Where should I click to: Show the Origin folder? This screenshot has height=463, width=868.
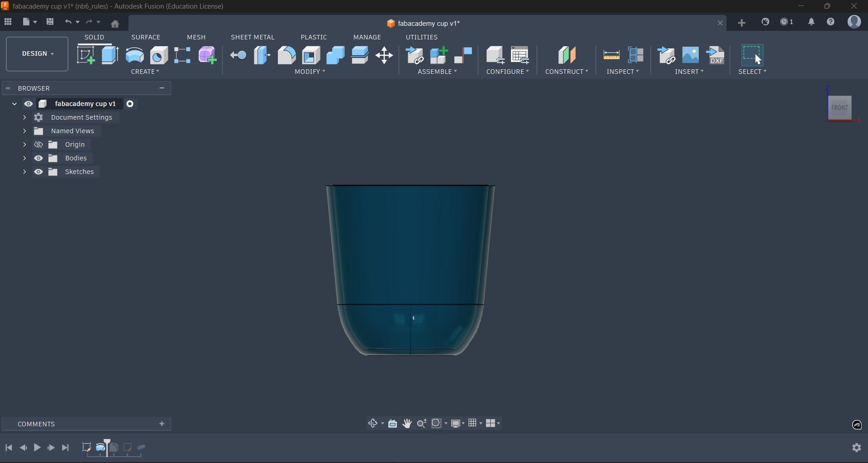click(39, 144)
